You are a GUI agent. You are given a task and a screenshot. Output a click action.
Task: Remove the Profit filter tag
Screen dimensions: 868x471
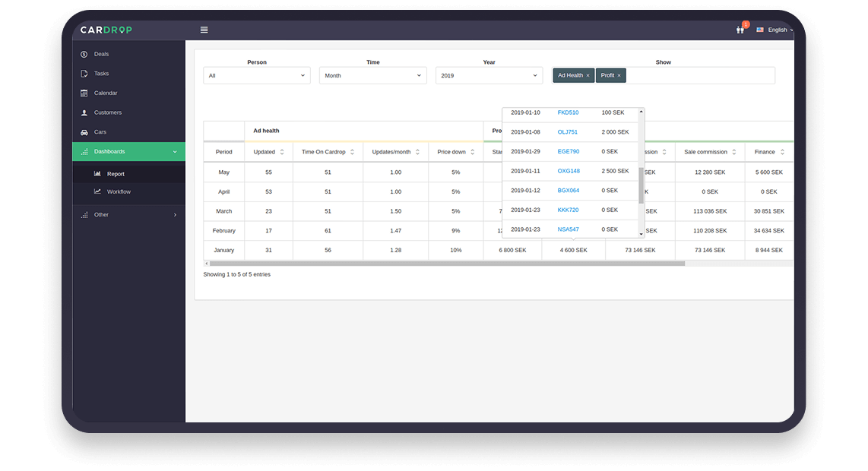click(x=619, y=76)
